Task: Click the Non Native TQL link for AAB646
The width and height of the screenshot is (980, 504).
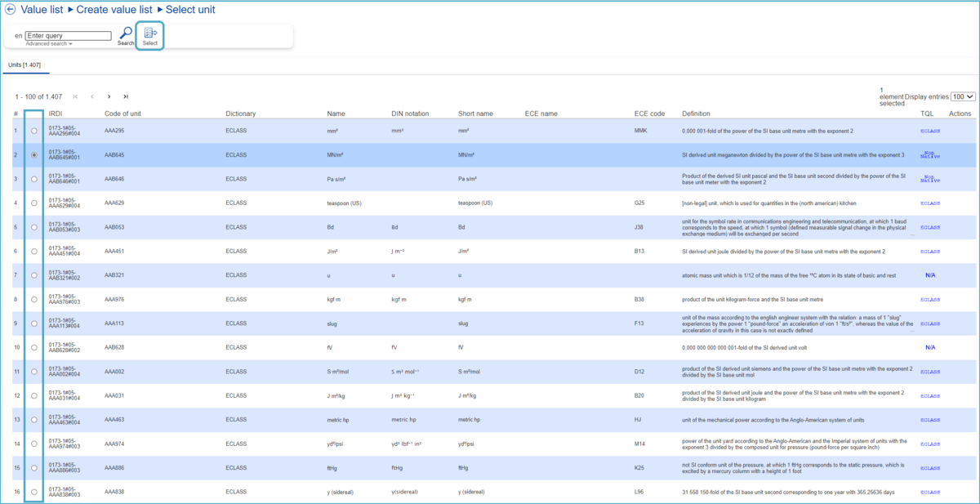Action: [930, 179]
